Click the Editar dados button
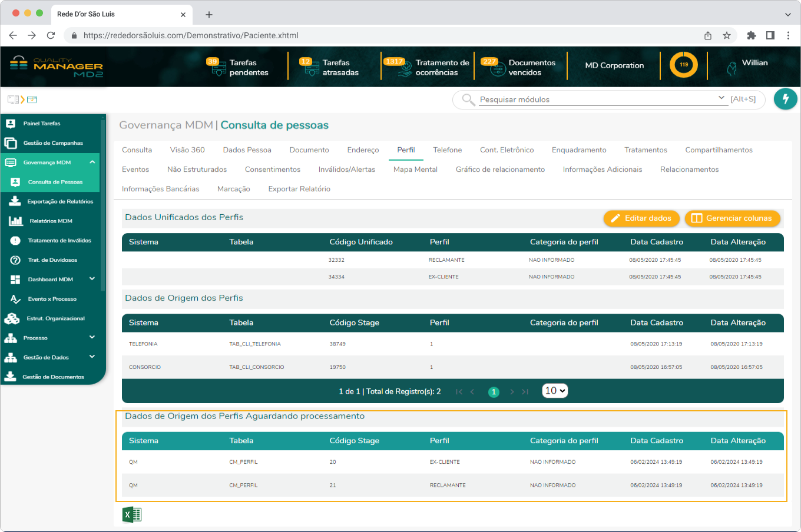 coord(641,218)
